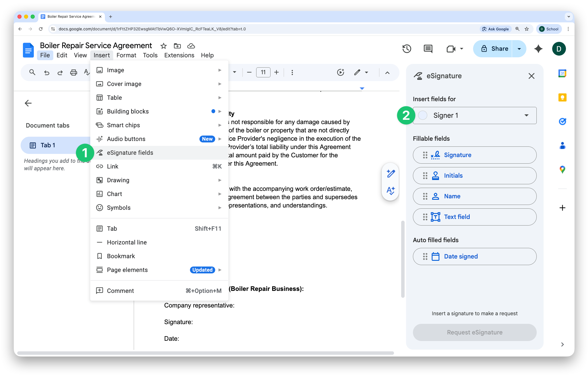588x378 pixels.
Task: Click the Gemini sparkle icon
Action: coord(538,49)
